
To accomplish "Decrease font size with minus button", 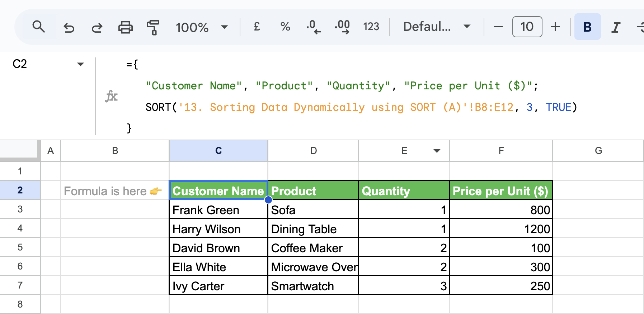I will 498,27.
